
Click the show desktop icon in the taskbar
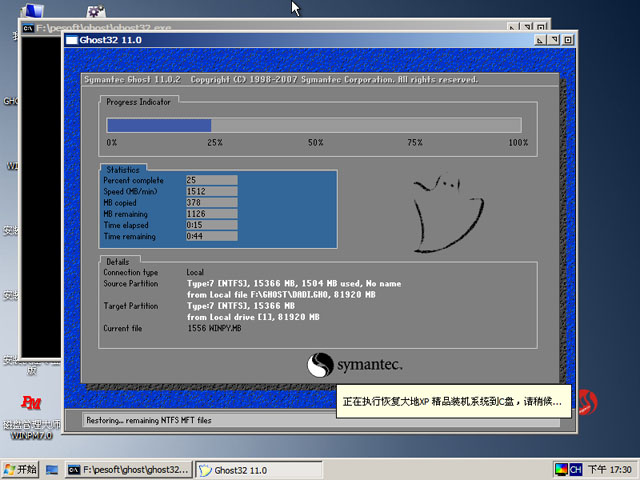[52, 470]
